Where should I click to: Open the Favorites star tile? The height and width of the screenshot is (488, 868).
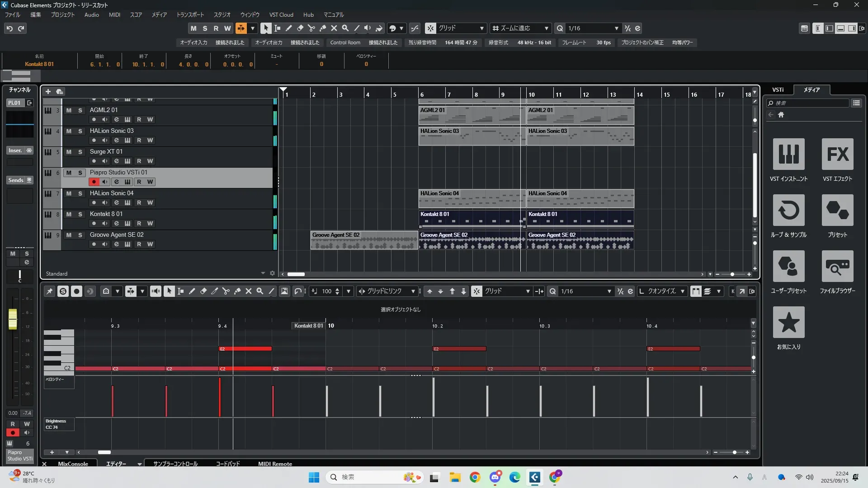coord(788,322)
